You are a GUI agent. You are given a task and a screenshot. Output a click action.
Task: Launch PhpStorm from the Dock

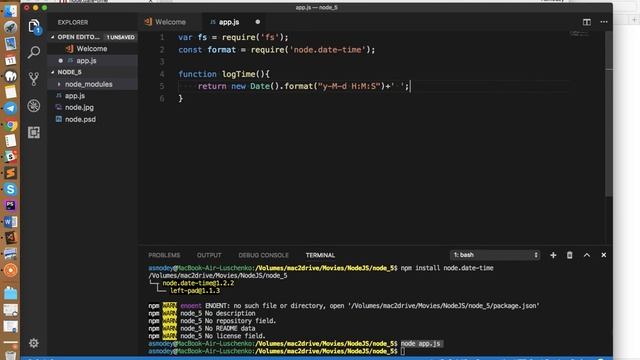pos(11,205)
